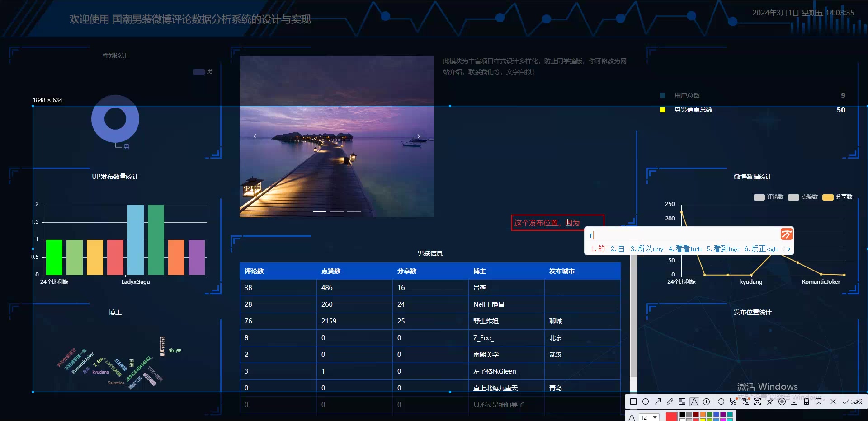Click the scissors screenshot icon

point(733,402)
